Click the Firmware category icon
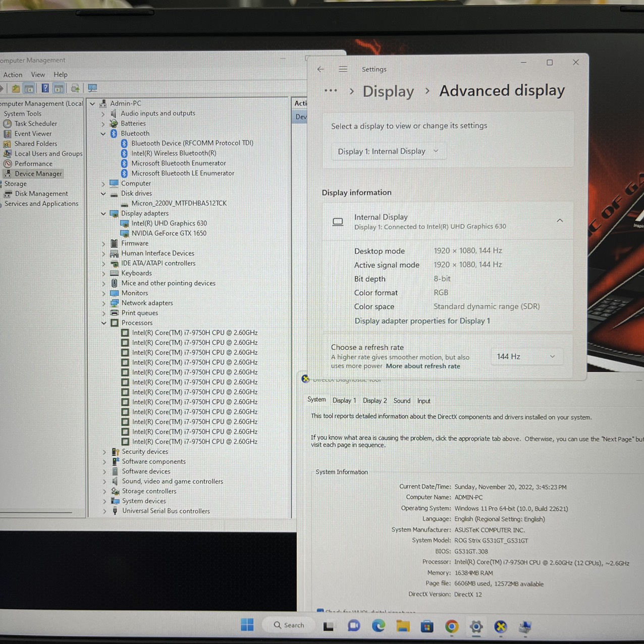This screenshot has width=644, height=644. tap(115, 243)
